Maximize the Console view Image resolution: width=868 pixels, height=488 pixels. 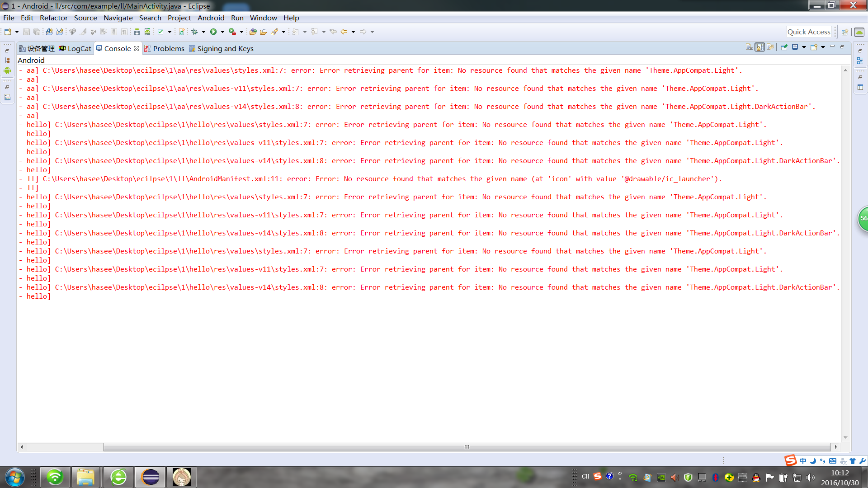tap(842, 47)
